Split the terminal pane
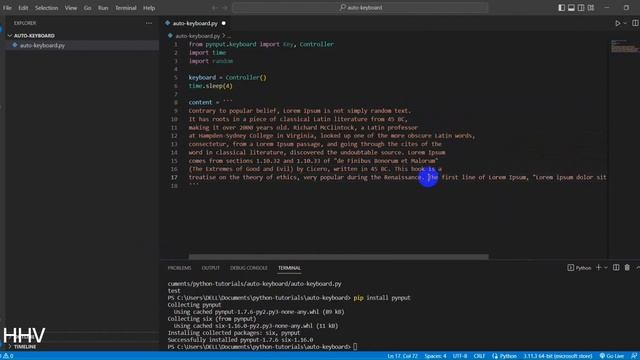Viewport: 640px width, 360px height. click(616, 267)
